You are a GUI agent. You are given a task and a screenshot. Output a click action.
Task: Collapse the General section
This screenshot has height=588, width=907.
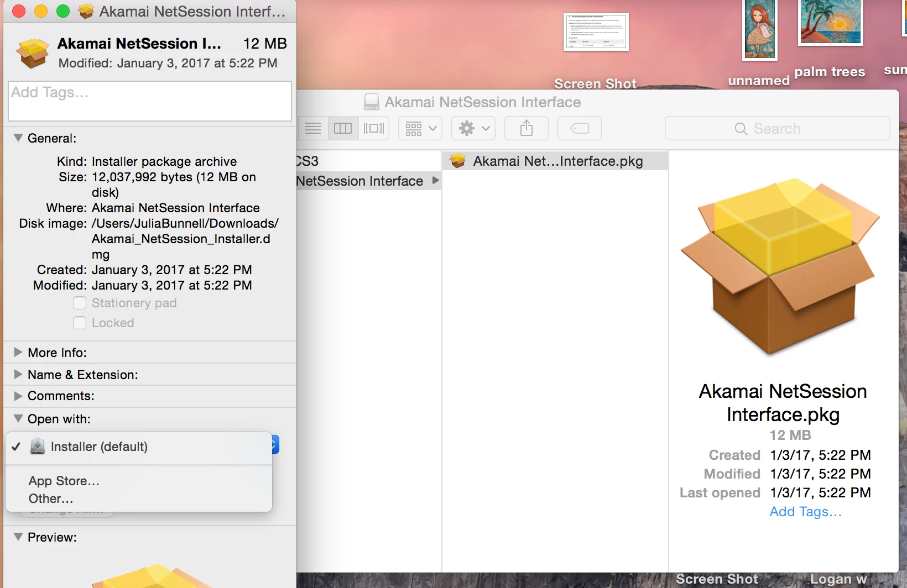coord(18,138)
